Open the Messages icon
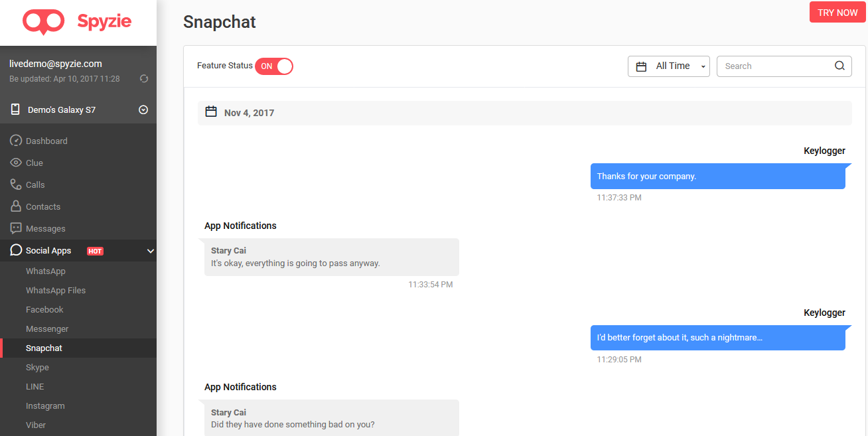This screenshot has height=436, width=868. tap(15, 228)
